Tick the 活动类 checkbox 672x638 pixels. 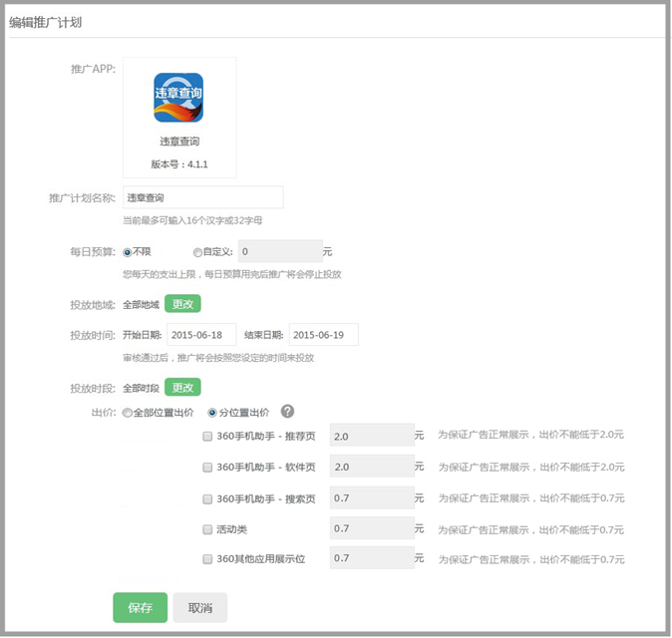click(x=207, y=529)
